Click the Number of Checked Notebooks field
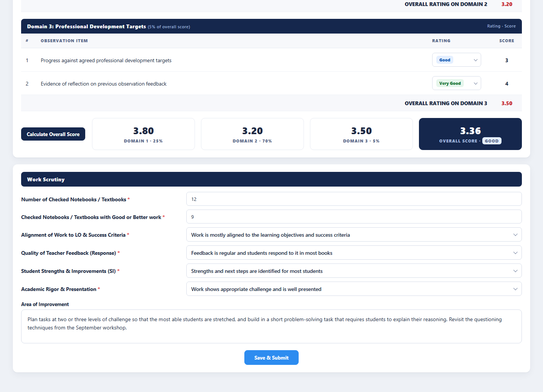This screenshot has width=543, height=392. [354, 199]
